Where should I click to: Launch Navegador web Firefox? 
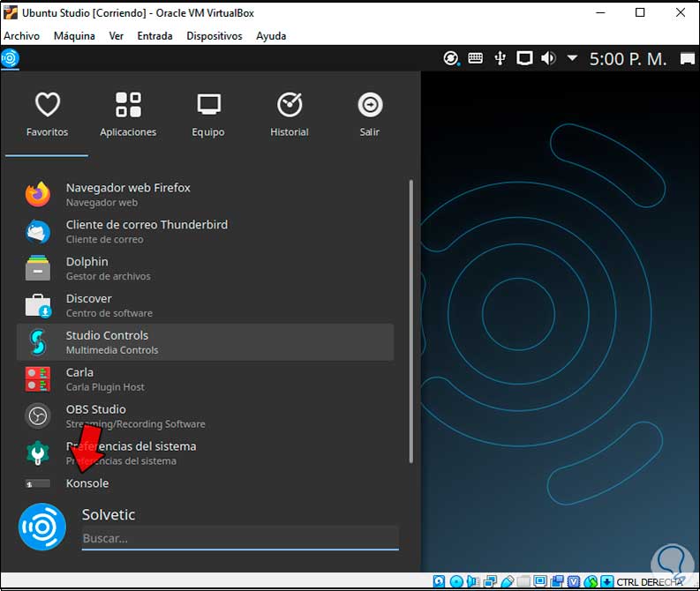(x=206, y=194)
